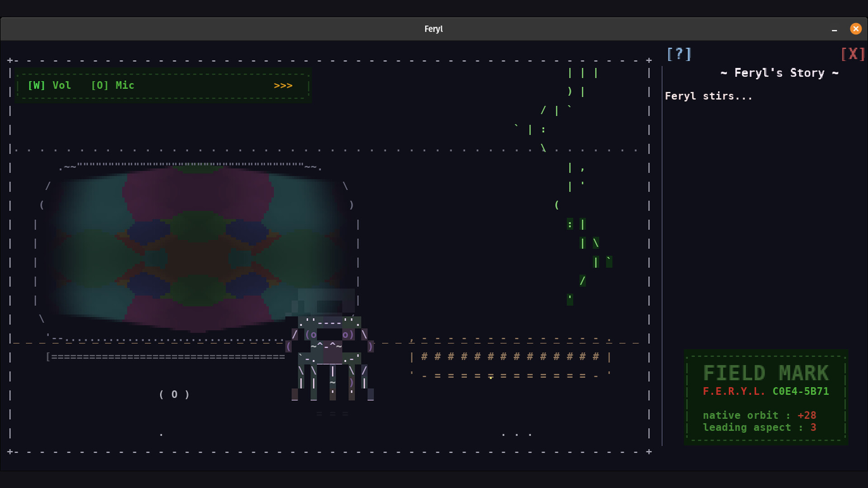Click the colorful aquarium screen display

(199, 249)
